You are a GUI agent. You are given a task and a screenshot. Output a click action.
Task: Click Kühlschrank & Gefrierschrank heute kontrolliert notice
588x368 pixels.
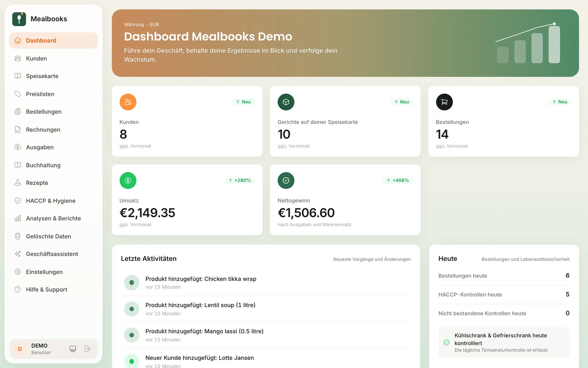504,342
